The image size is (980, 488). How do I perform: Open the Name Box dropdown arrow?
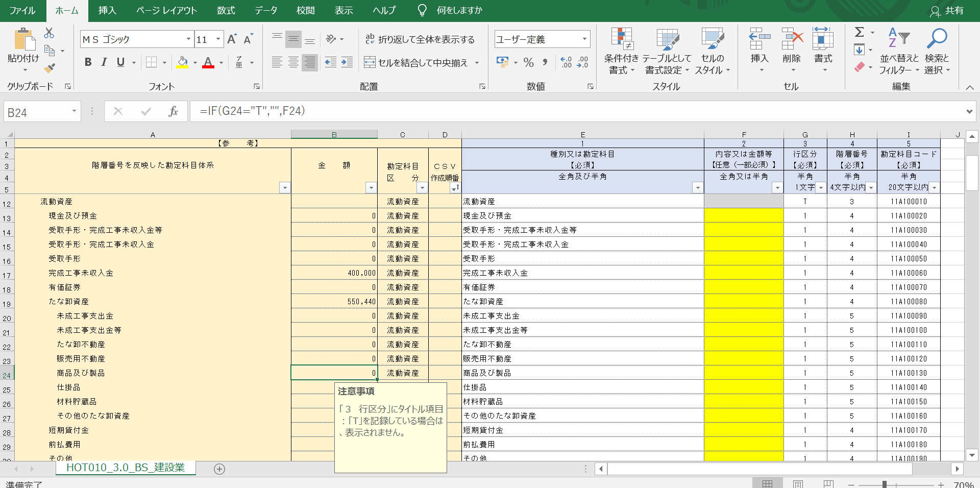pos(74,111)
